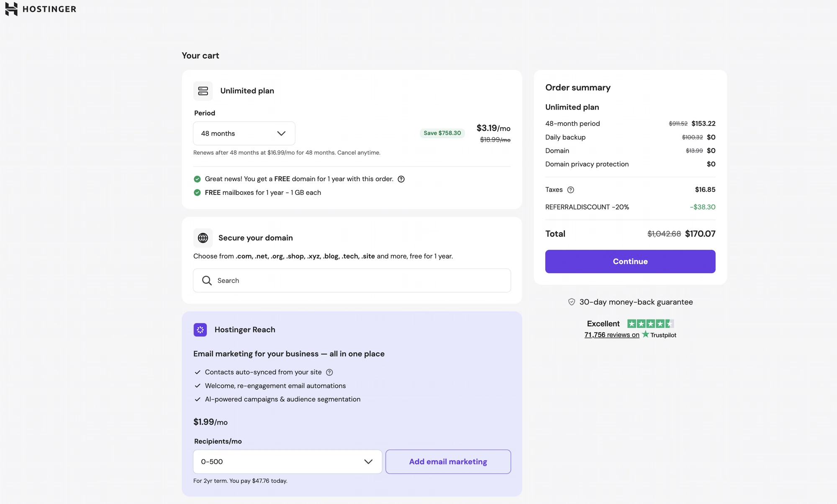Image resolution: width=837 pixels, height=504 pixels.
Task: Click the Taxes value $16.85
Action: coord(705,189)
